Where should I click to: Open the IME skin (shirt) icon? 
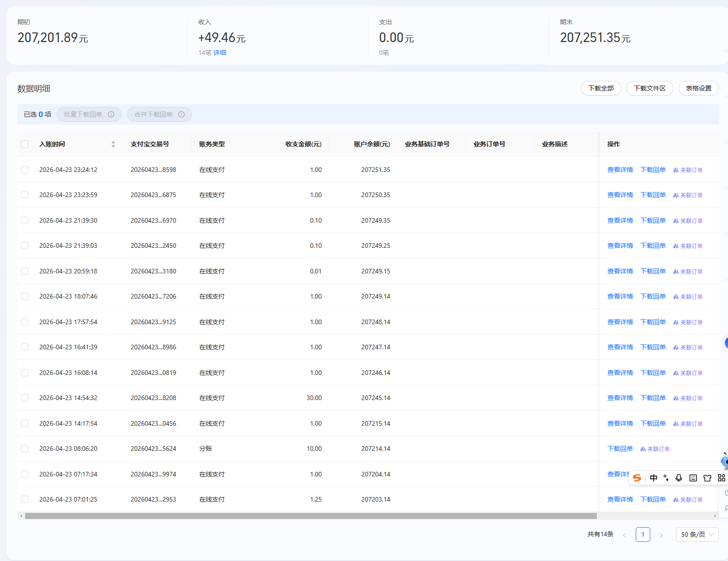(x=707, y=478)
